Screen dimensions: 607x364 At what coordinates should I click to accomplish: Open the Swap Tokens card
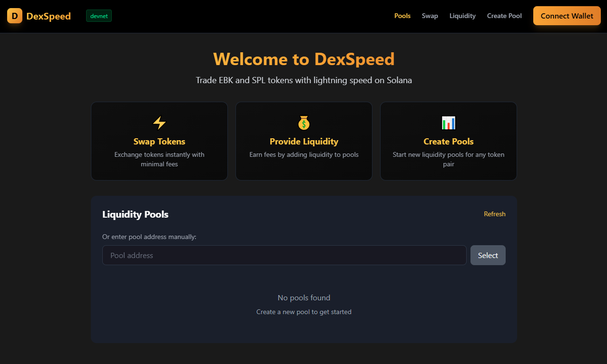click(x=159, y=141)
